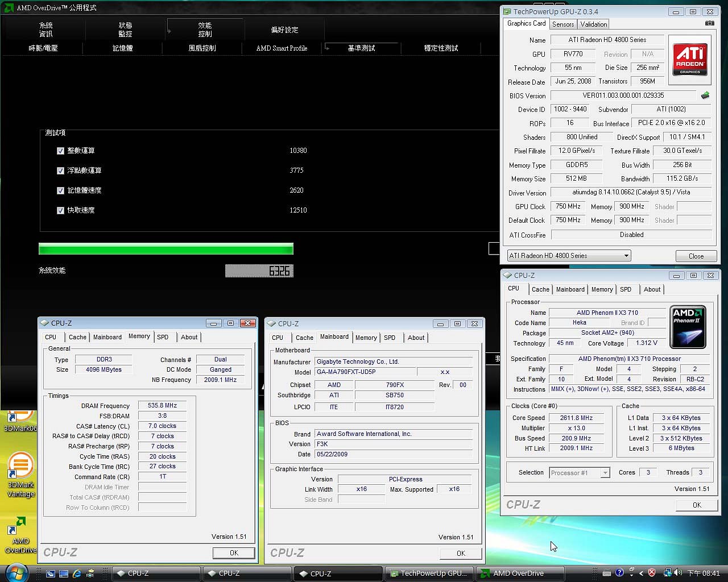
Task: Open the ATI Radeon HD 4800 Series dropdown
Action: point(569,256)
